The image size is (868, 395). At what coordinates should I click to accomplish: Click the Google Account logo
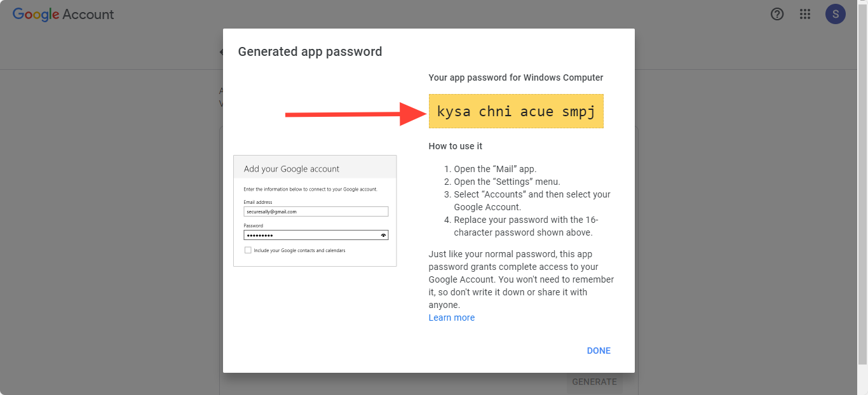(64, 14)
